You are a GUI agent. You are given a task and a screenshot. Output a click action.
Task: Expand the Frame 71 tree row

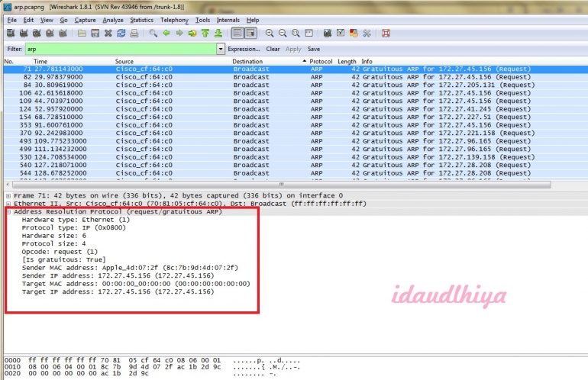click(8, 195)
